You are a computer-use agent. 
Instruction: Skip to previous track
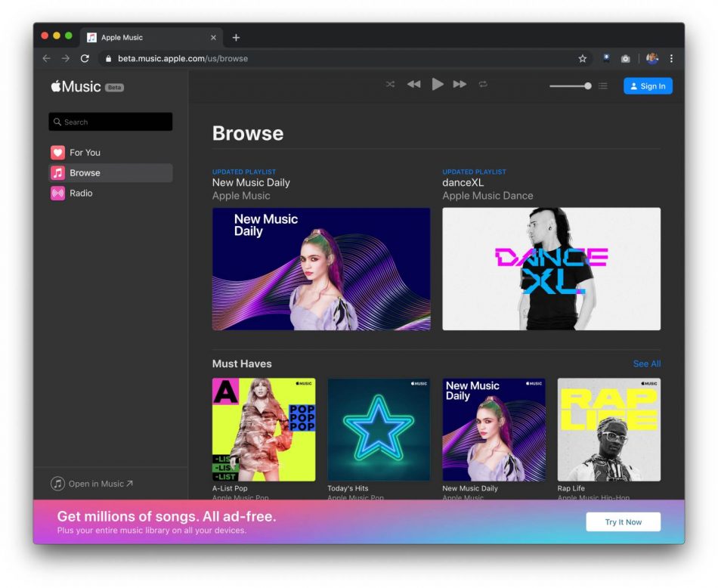(x=414, y=84)
